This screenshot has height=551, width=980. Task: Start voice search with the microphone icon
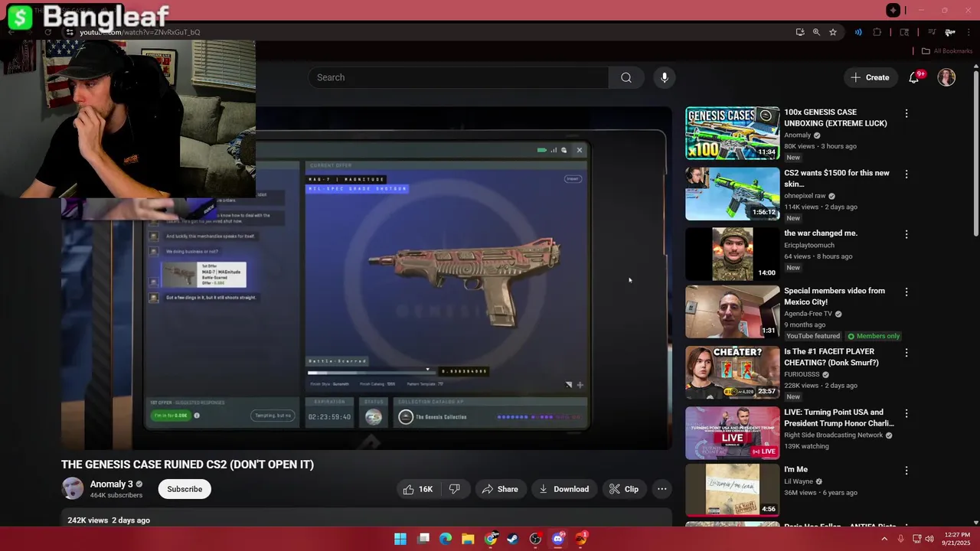[x=665, y=77]
